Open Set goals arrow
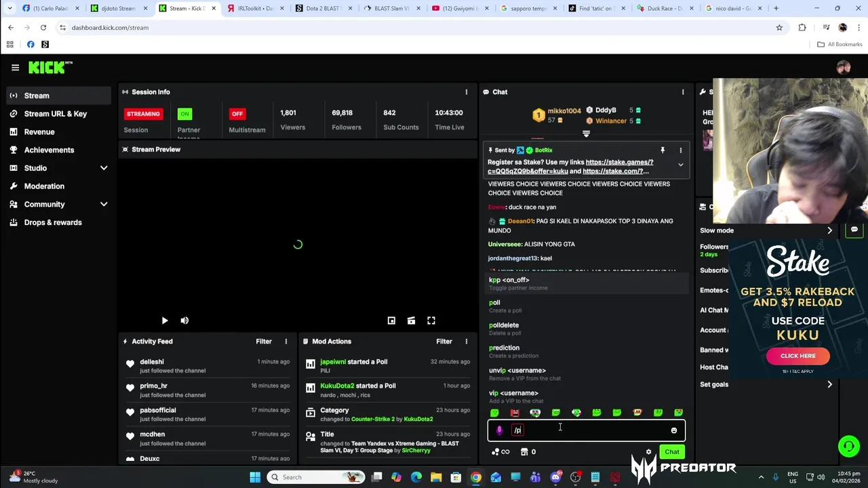The height and width of the screenshot is (488, 868). [x=829, y=384]
